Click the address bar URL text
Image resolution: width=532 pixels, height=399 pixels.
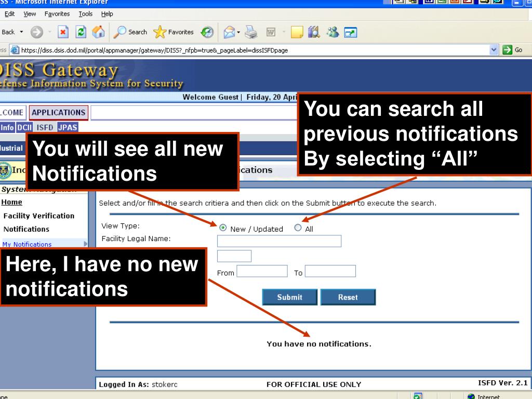(x=154, y=50)
